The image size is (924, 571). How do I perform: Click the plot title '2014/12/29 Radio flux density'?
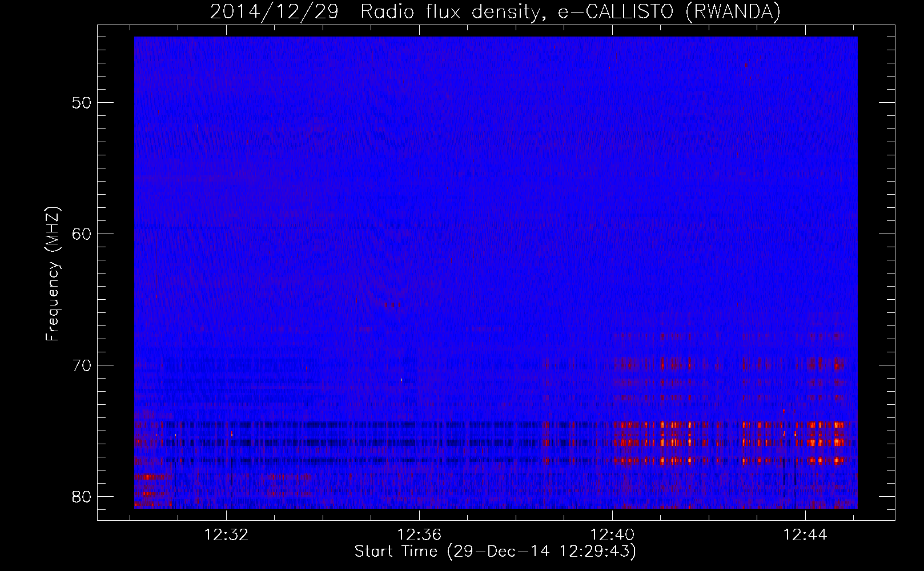(x=374, y=12)
